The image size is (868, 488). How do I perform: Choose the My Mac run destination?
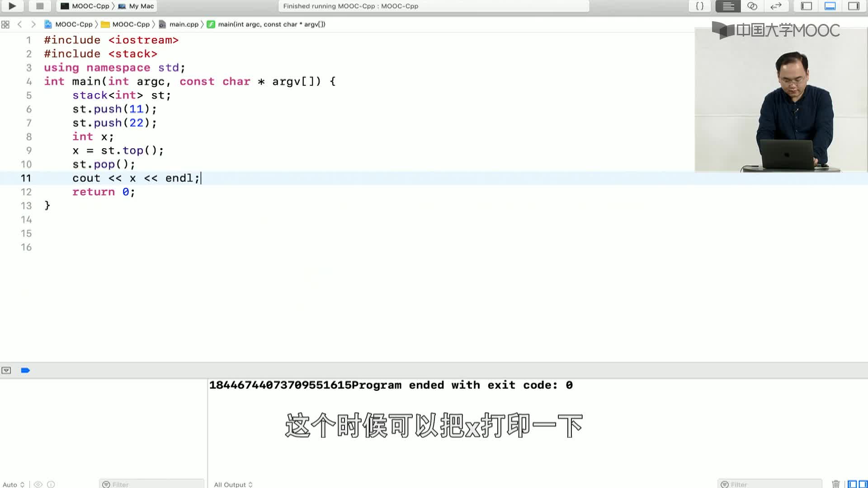pyautogui.click(x=136, y=6)
